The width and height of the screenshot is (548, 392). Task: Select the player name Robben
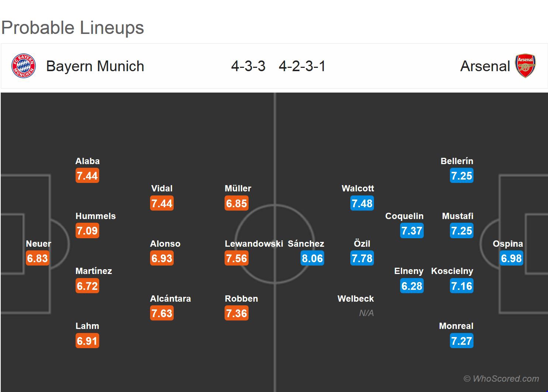[x=241, y=299]
